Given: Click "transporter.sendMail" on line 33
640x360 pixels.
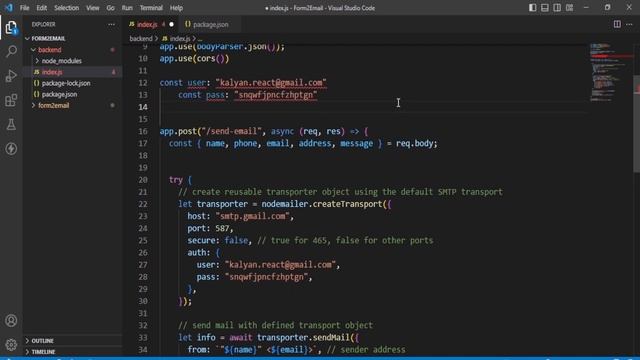Looking at the screenshot, I should pyautogui.click(x=303, y=338).
